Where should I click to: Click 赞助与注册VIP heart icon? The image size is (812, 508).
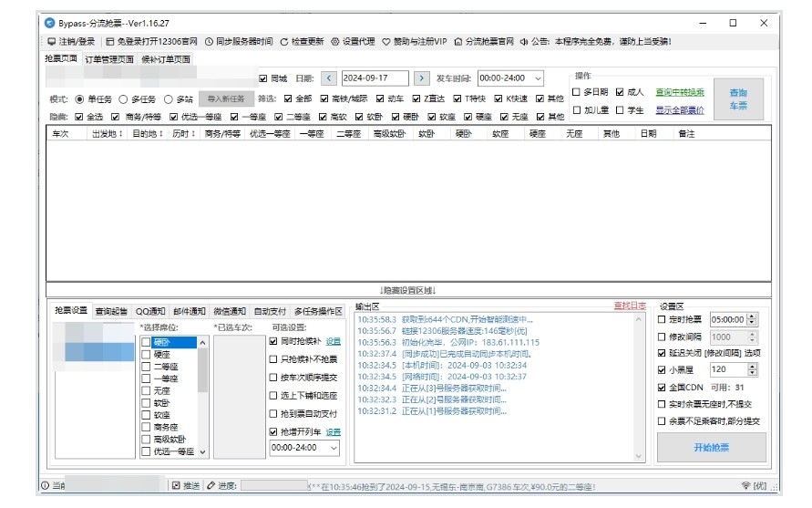[x=386, y=42]
